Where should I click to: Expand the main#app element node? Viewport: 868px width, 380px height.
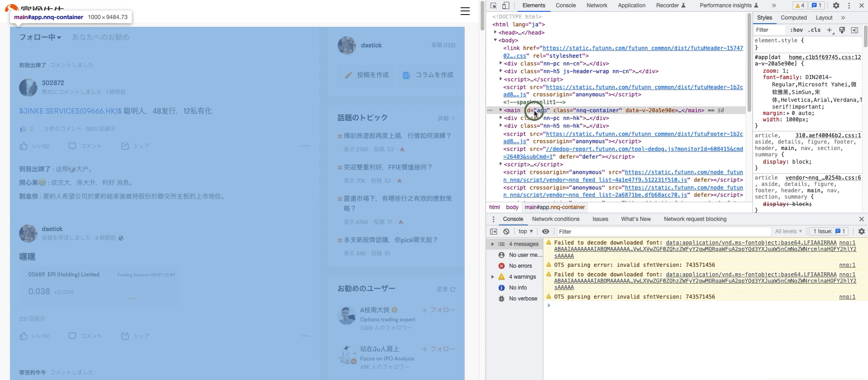[501, 110]
